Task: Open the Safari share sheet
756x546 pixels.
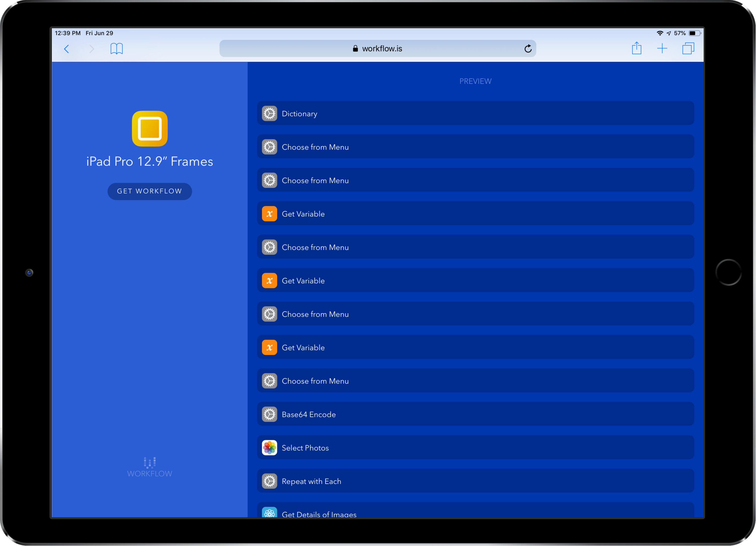Action: 637,48
